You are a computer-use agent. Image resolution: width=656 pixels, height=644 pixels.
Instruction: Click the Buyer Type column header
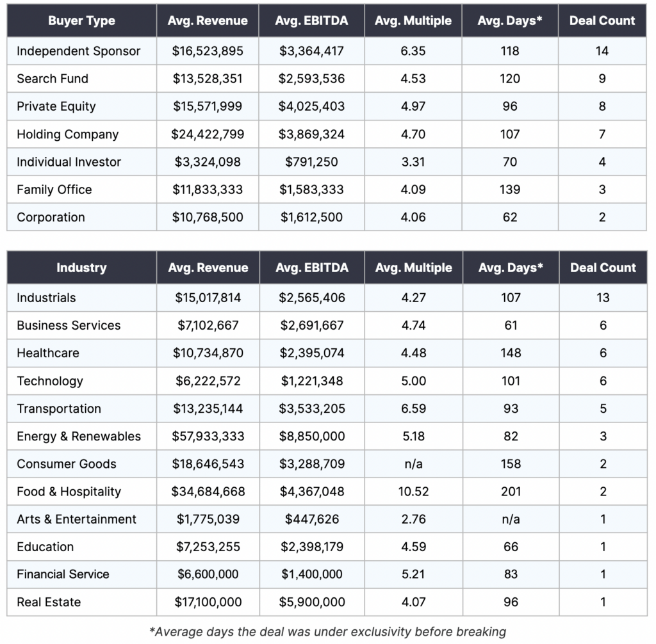81,20
